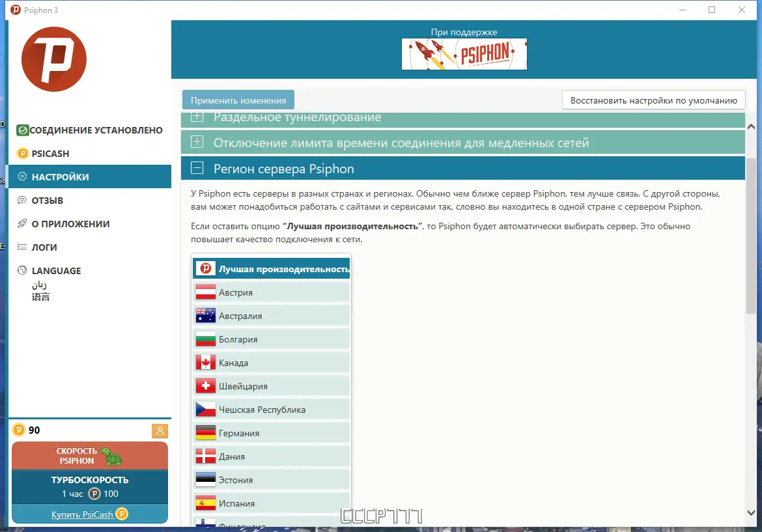The image size is (762, 532).
Task: Click the Czech Republic flag icon
Action: (x=206, y=410)
